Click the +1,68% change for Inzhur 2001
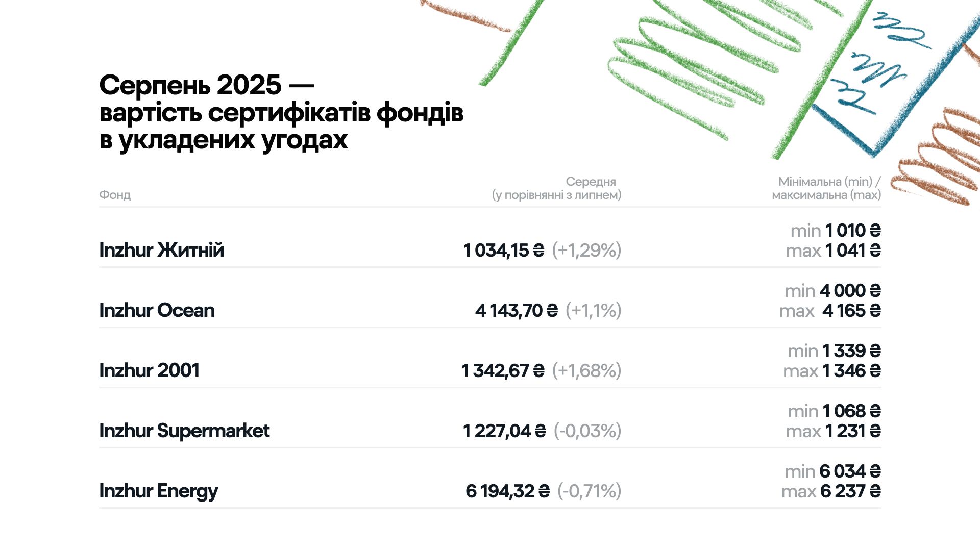 pos(587,371)
